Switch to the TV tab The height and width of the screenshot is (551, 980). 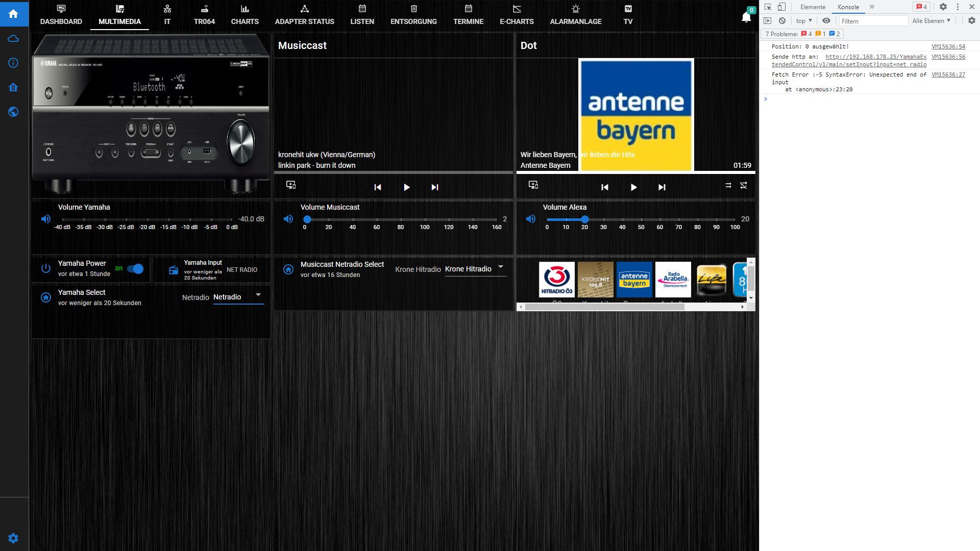point(628,15)
